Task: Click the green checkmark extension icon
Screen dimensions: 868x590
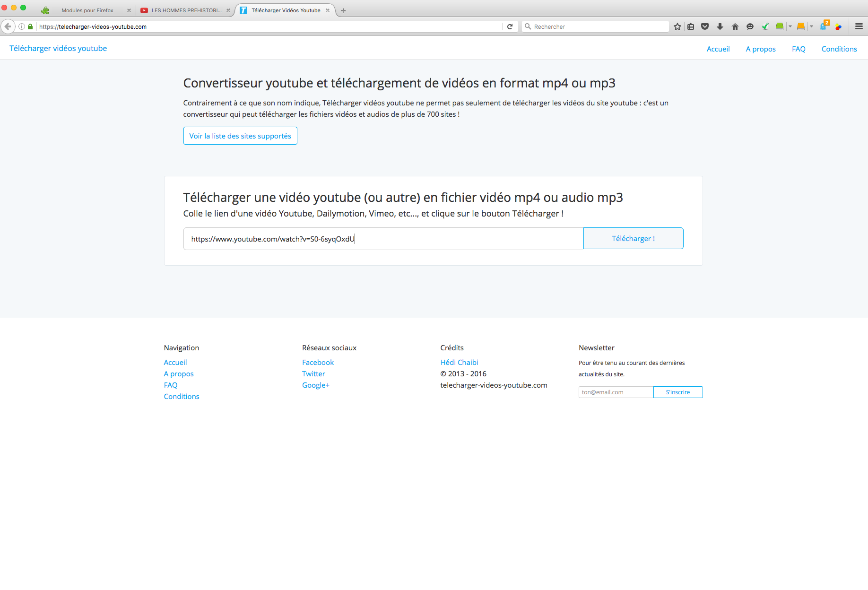Action: point(765,26)
